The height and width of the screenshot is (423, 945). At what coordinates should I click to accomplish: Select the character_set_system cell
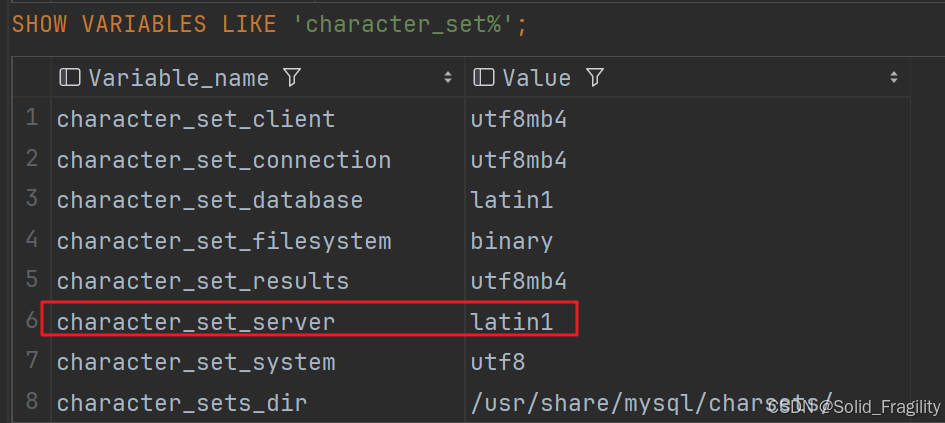pyautogui.click(x=258, y=362)
